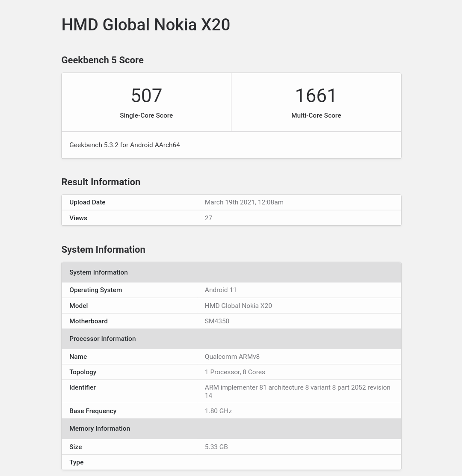This screenshot has width=462, height=476.
Task: Click the Memory Information section header
Action: click(100, 429)
